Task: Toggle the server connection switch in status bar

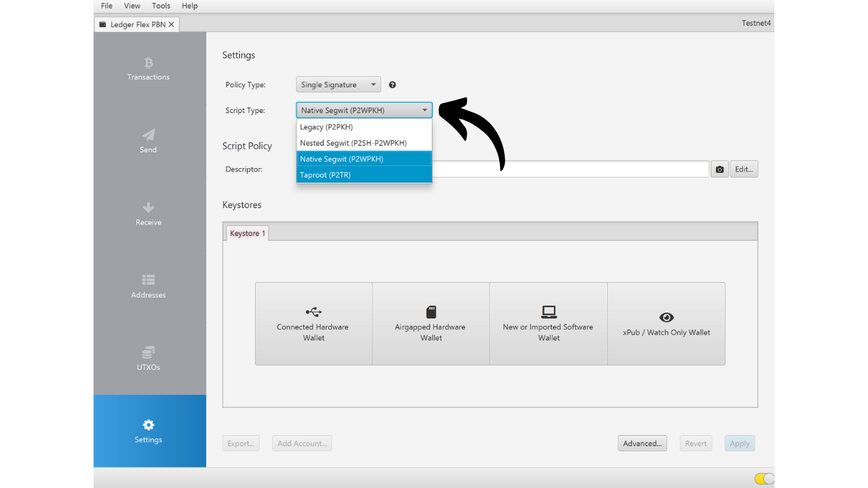Action: (764, 479)
